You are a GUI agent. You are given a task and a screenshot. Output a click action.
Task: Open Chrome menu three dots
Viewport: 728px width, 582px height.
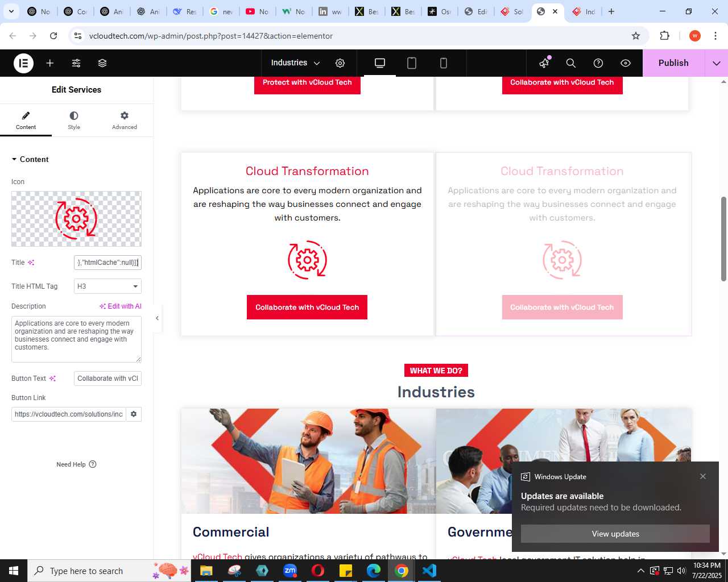(715, 36)
